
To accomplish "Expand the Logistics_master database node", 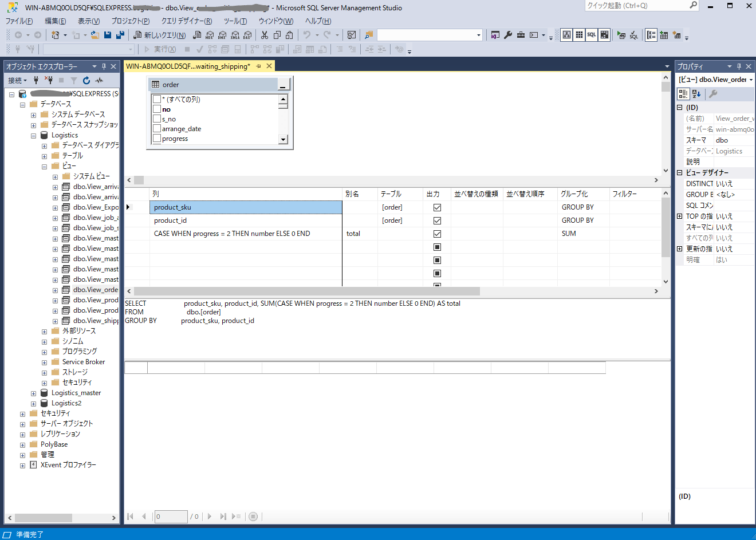I will pos(33,392).
